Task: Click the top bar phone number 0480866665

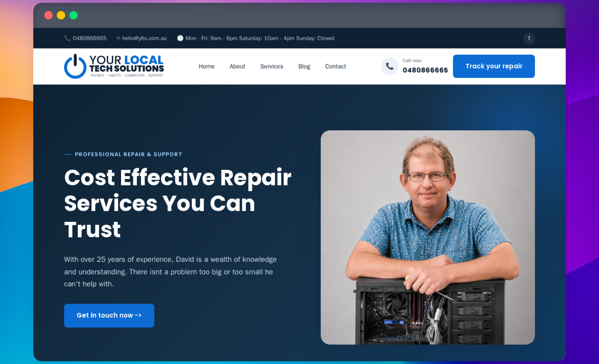Action: point(89,38)
